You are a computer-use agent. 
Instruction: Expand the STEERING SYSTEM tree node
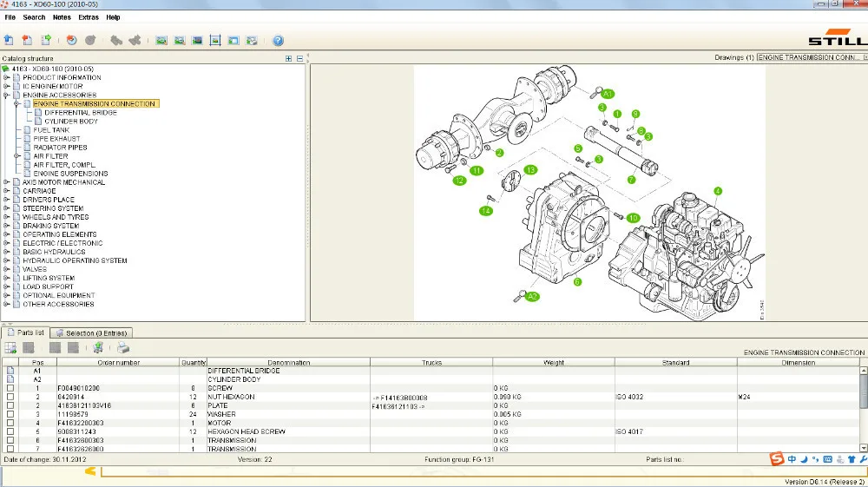pyautogui.click(x=6, y=208)
